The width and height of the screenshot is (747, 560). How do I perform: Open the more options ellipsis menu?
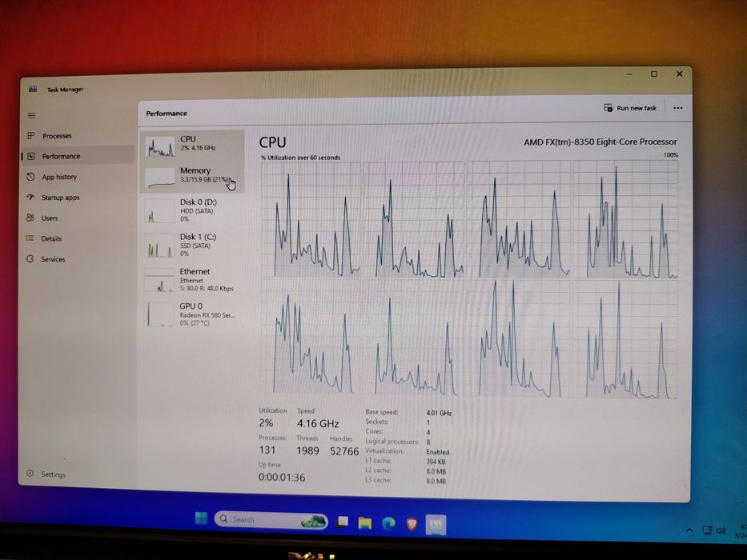pos(677,108)
